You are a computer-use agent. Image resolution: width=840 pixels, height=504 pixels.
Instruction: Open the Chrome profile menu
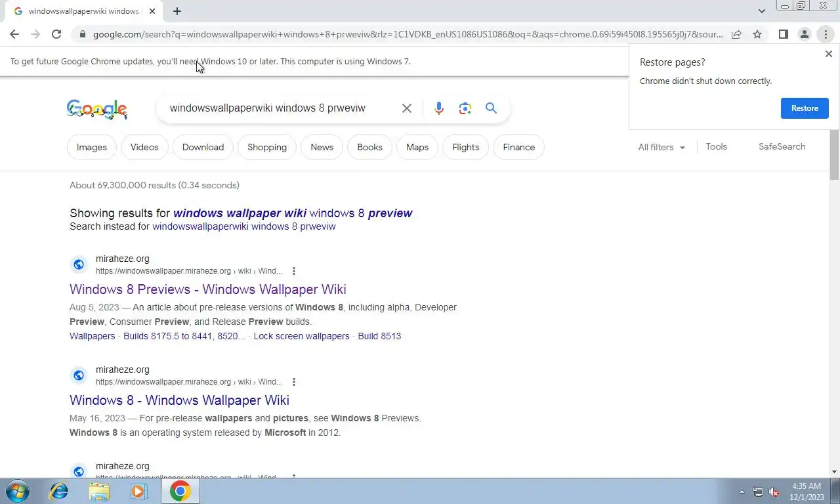pos(804,34)
